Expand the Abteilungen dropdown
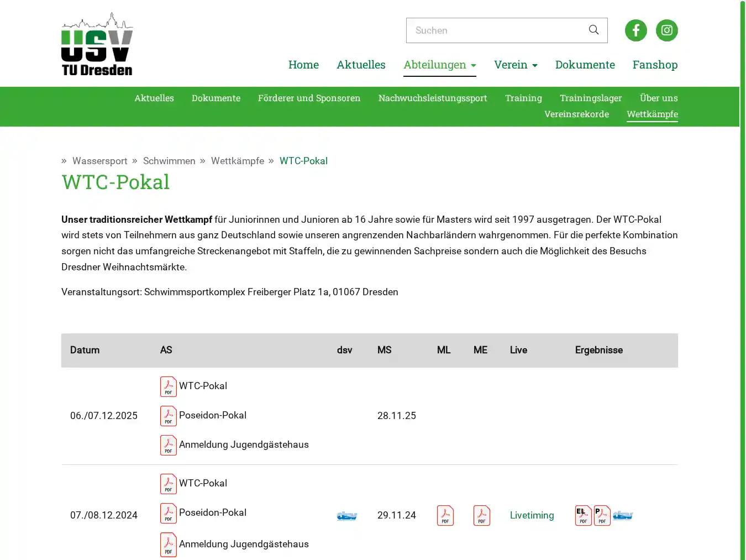Image resolution: width=746 pixels, height=560 pixels. (x=439, y=65)
